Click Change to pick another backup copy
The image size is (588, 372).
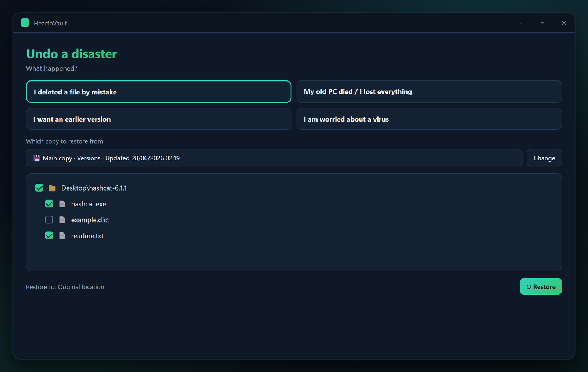544,158
